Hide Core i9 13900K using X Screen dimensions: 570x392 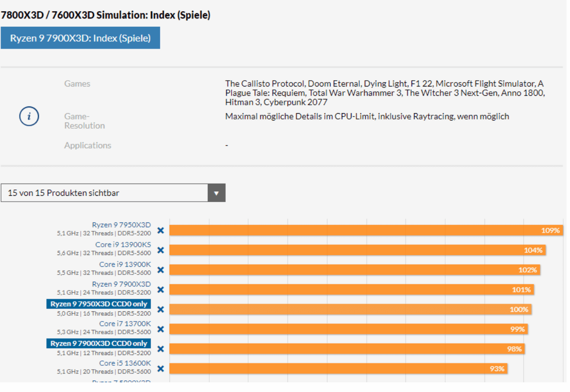coord(161,270)
